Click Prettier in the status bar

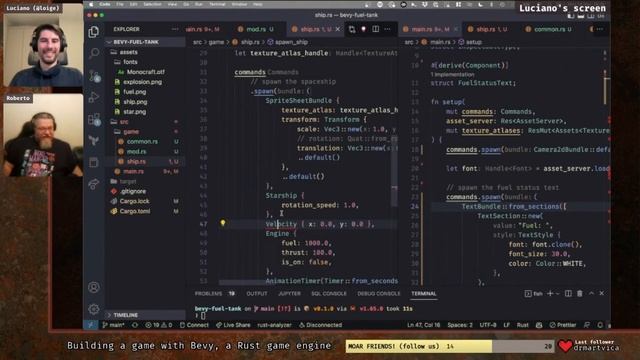point(563,325)
